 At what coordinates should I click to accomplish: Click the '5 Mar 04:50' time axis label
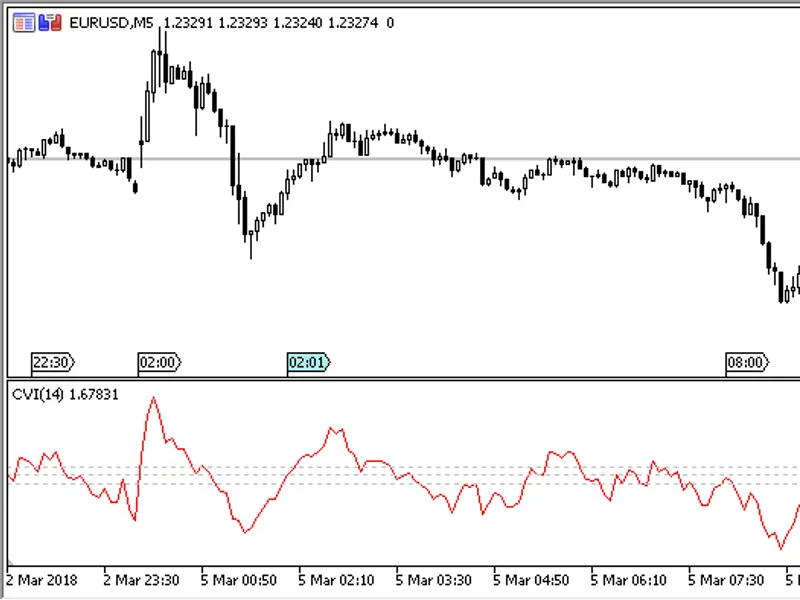coord(531,580)
